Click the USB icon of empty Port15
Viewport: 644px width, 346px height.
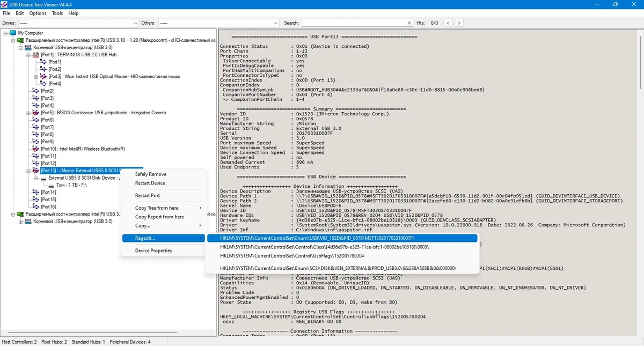click(x=36, y=200)
